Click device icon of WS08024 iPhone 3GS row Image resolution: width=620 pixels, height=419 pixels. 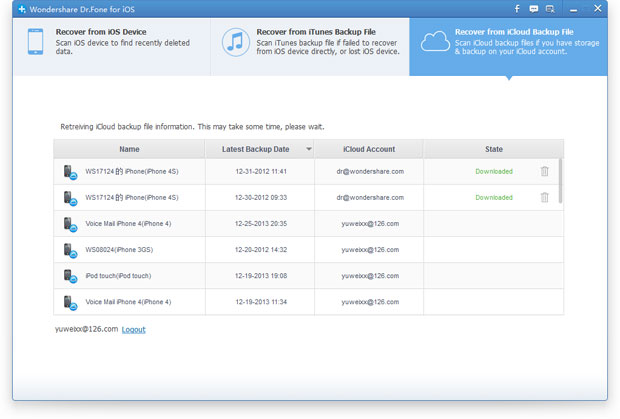click(x=70, y=250)
